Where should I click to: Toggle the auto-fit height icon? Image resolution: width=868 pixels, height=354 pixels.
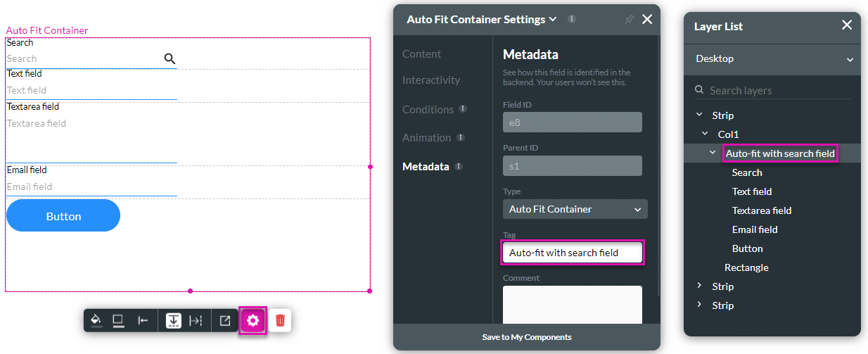173,320
